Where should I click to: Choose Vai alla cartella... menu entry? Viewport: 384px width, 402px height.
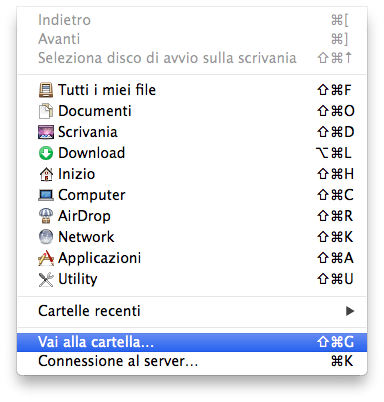coord(192,342)
